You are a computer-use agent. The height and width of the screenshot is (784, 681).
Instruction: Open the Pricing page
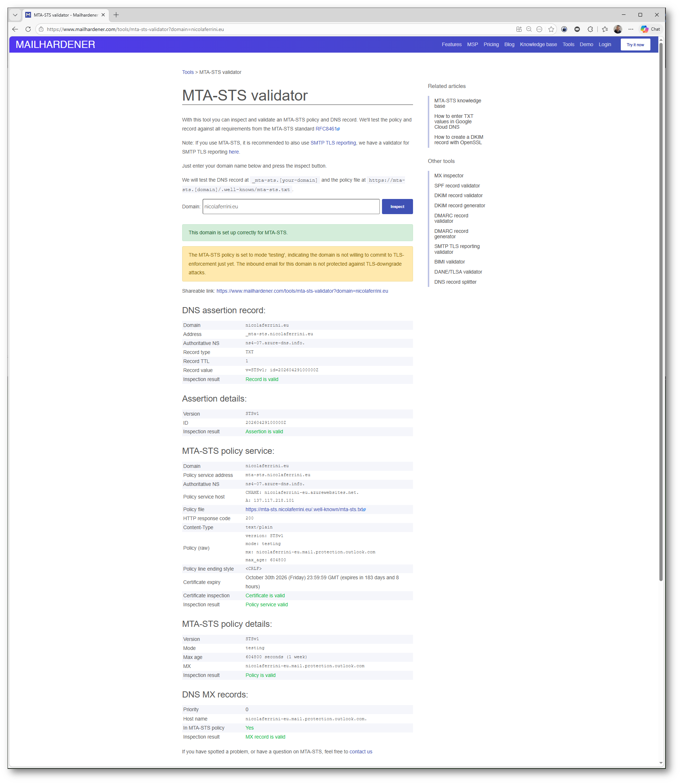(491, 44)
